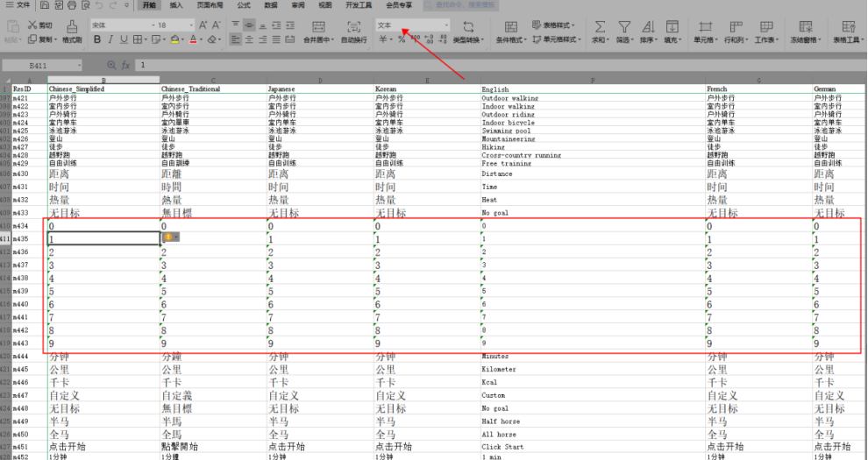
Task: Apply red font color A
Action: pos(193,39)
